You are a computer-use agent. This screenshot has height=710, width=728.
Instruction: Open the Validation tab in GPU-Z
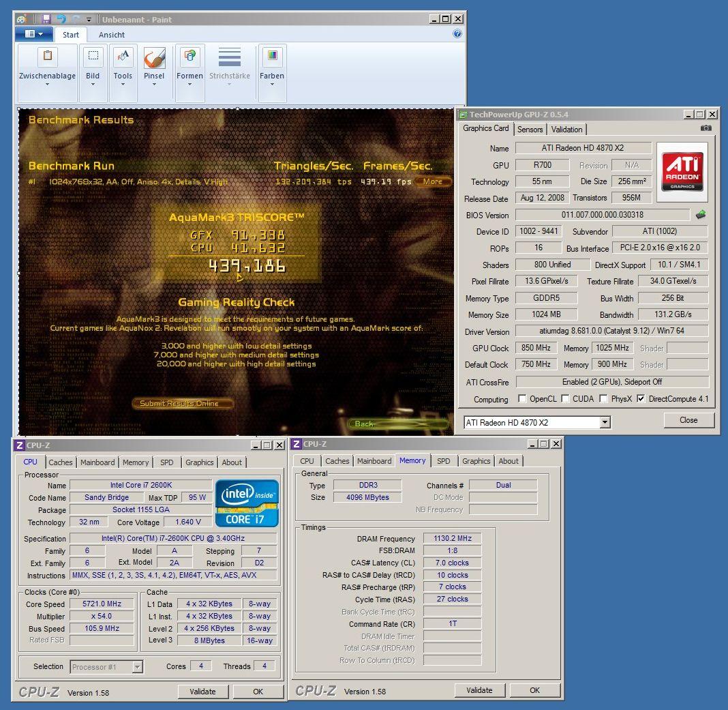coord(566,130)
